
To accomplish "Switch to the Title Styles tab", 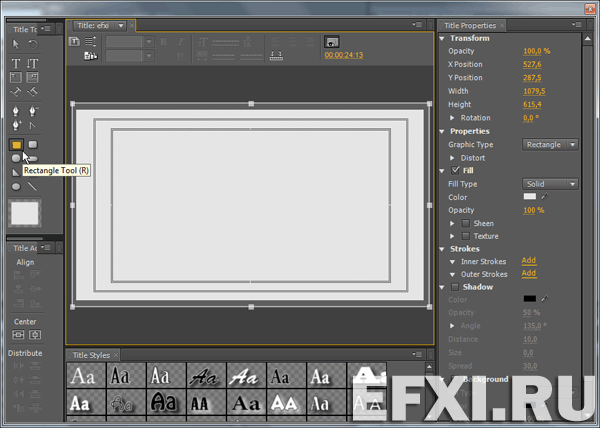I will coord(92,355).
